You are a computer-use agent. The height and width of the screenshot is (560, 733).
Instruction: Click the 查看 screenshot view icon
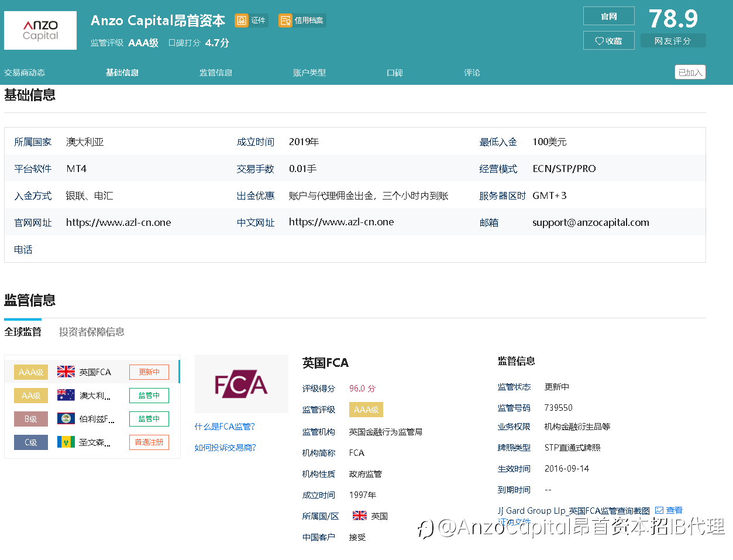tap(659, 510)
